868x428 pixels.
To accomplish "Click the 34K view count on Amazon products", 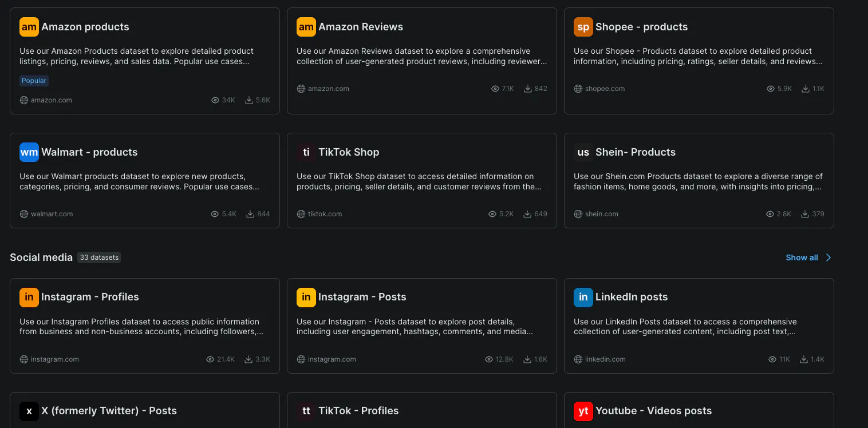I will tap(228, 100).
